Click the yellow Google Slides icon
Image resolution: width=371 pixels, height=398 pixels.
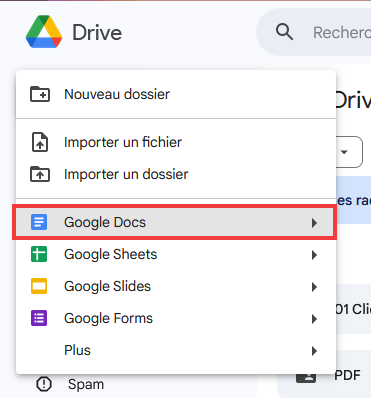39,286
